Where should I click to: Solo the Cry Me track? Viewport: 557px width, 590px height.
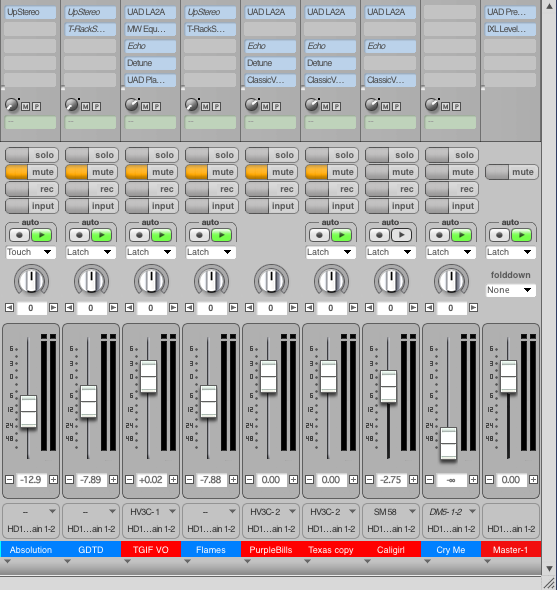[x=452, y=155]
